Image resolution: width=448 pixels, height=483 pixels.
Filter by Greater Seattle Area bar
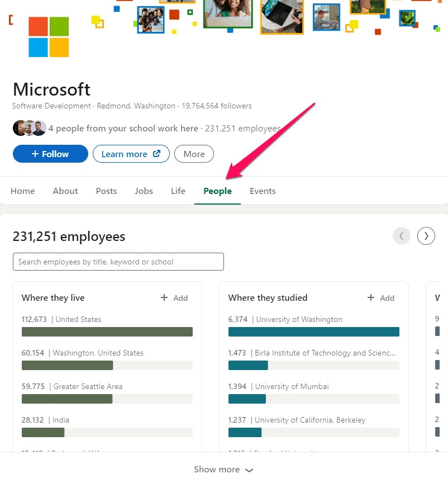[x=107, y=399]
